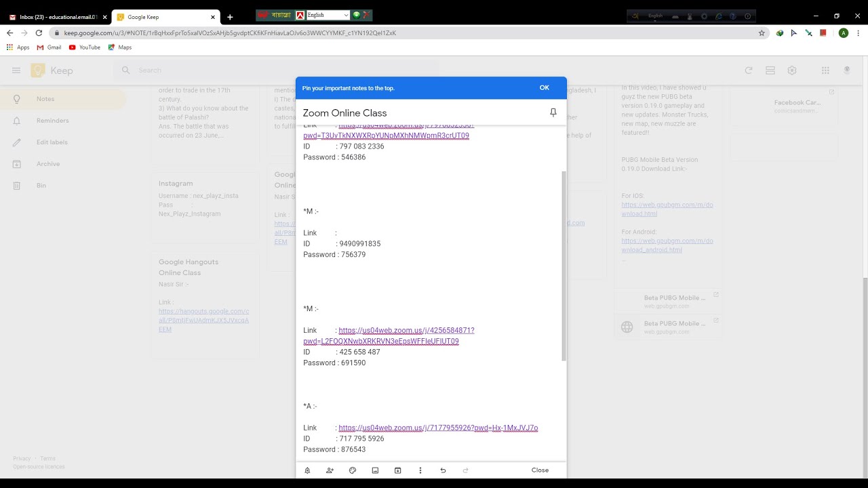Archive the note from the bottom toolbar
The image size is (868, 488).
point(397,470)
